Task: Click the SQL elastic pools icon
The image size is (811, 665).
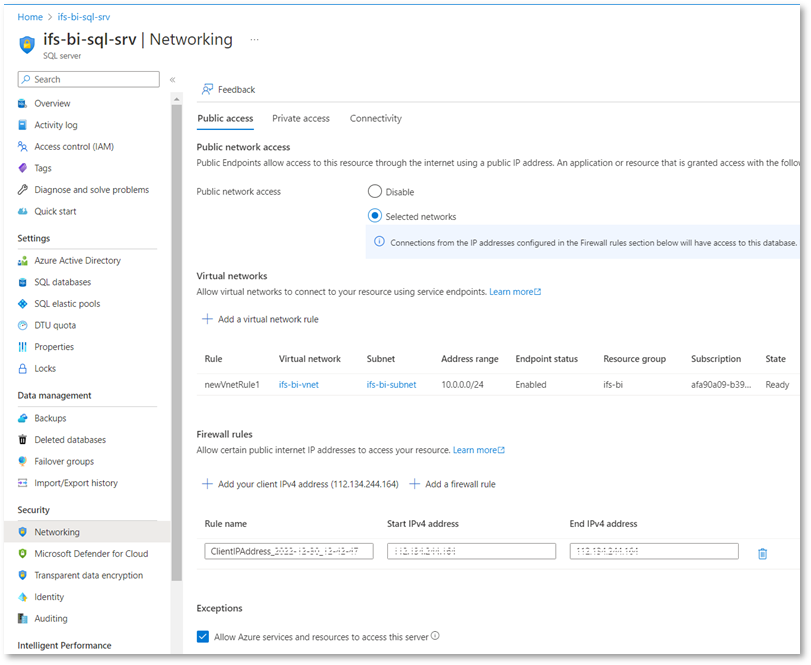Action: (22, 304)
